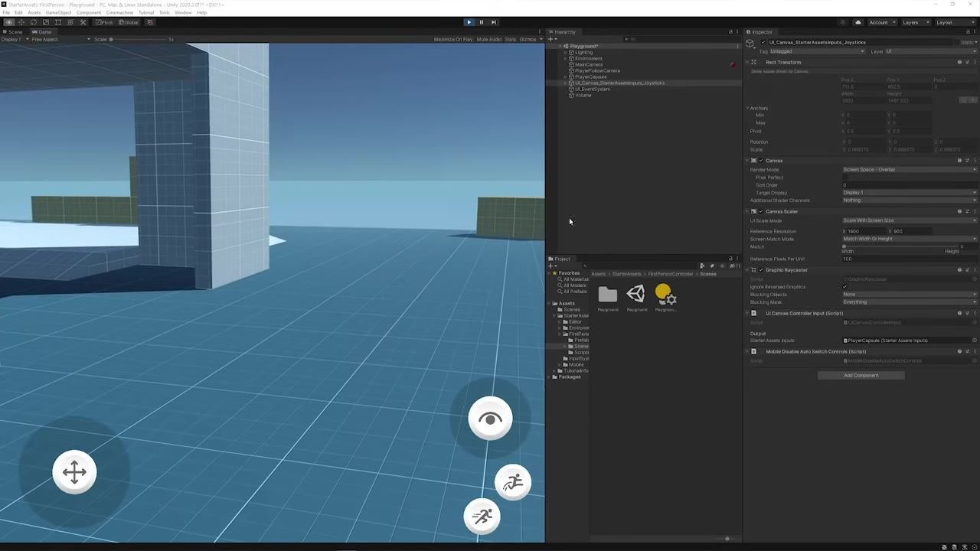Tap the on-screen Look joystick eye icon
This screenshot has width=980, height=551.
[491, 419]
